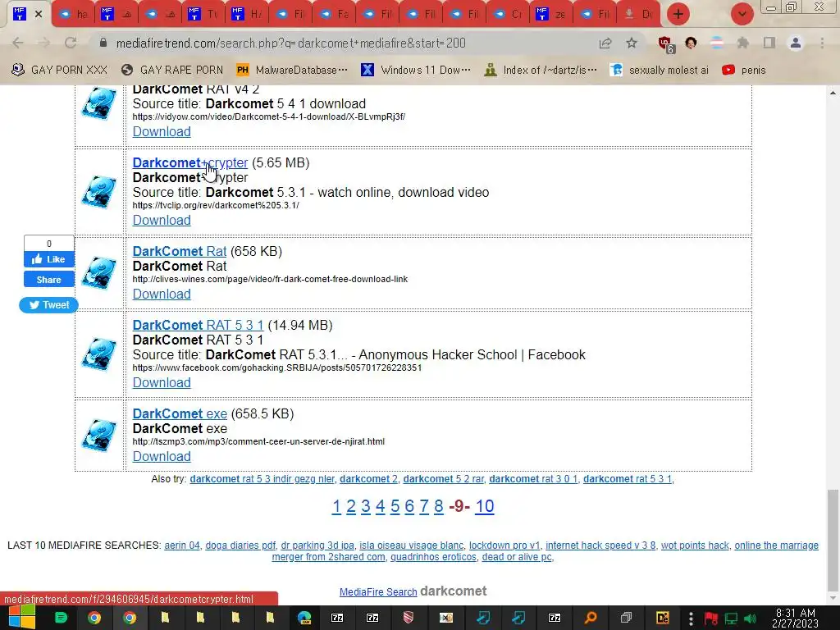Click the volume speaker tray icon
Screen dimensions: 840x630
(751, 619)
